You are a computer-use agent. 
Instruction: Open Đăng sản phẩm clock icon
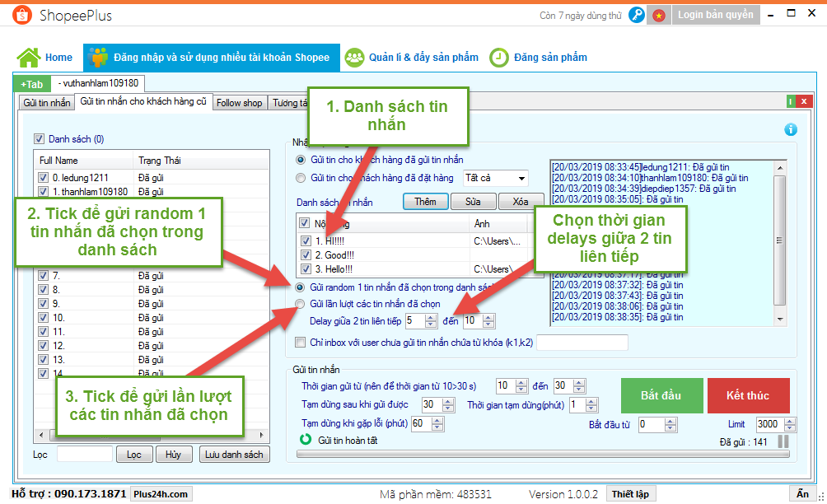499,58
